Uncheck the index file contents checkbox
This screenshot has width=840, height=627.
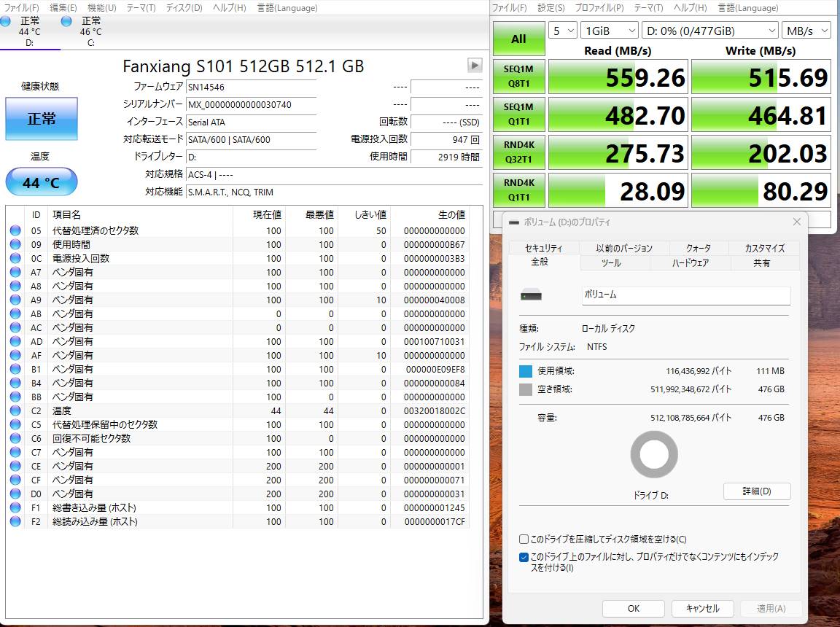pos(524,557)
